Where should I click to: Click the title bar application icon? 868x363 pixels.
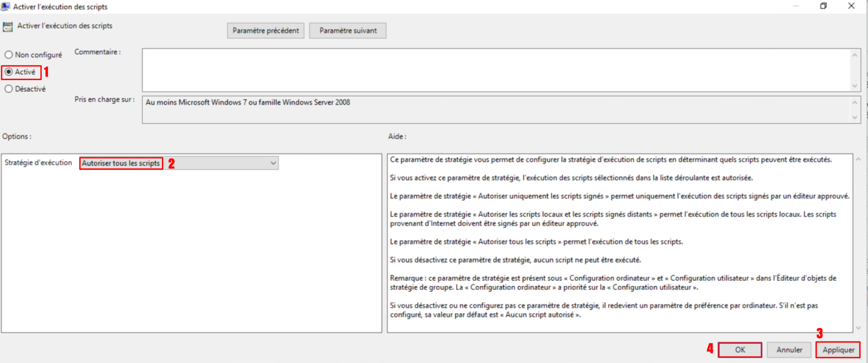(6, 6)
